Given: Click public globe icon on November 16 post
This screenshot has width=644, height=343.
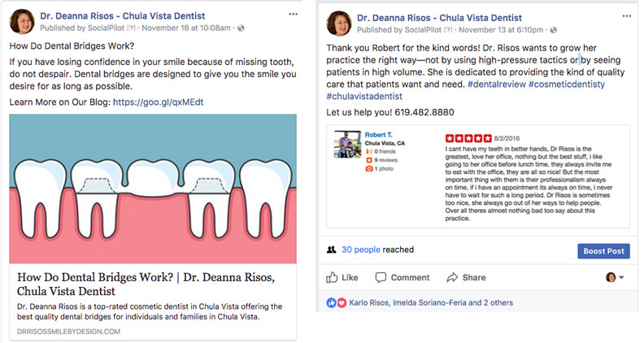Looking at the screenshot, I should (241, 28).
